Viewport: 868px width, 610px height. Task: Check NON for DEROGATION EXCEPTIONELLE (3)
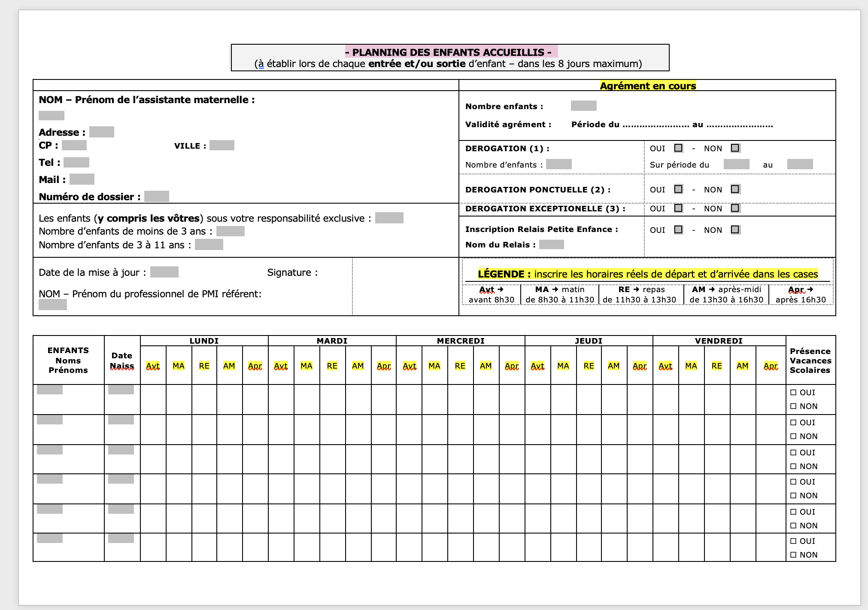point(735,208)
